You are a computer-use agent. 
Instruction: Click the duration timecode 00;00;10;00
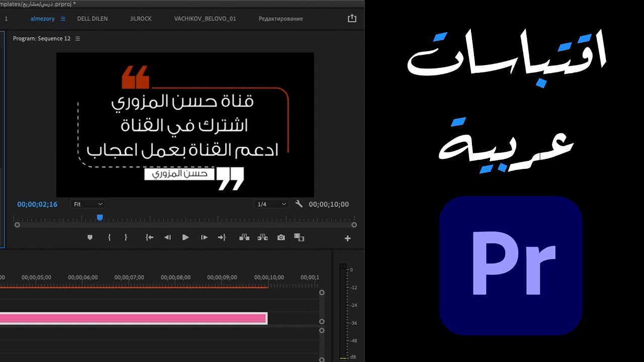click(329, 205)
